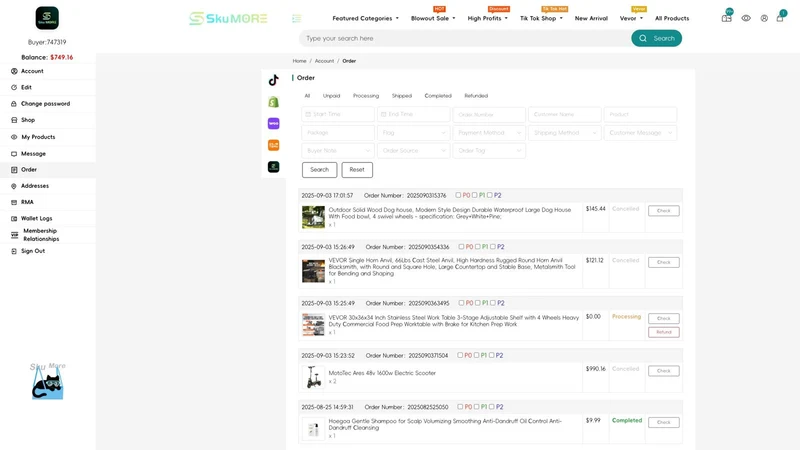Click the Start Time date field

[338, 114]
